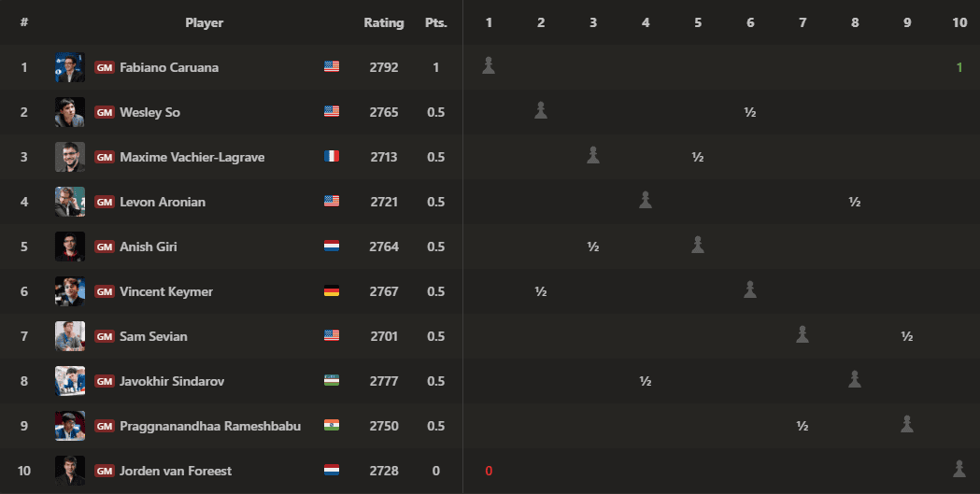Viewport: 980px width, 494px height.
Task: Click the Player column header
Action: tap(204, 22)
